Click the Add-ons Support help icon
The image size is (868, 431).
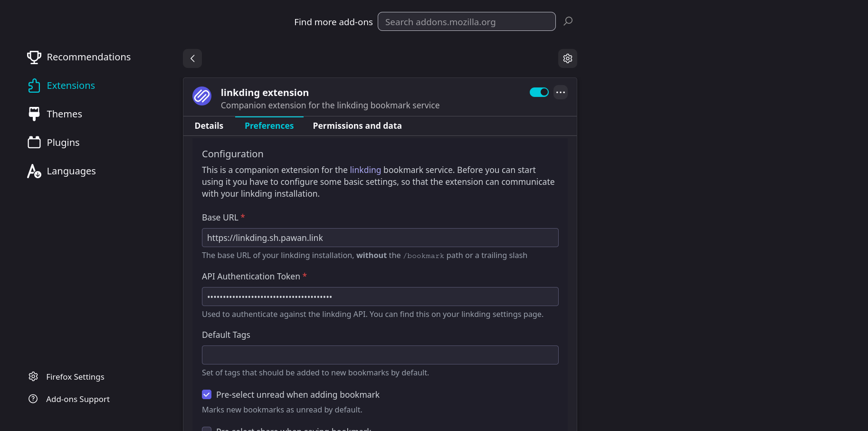point(33,399)
